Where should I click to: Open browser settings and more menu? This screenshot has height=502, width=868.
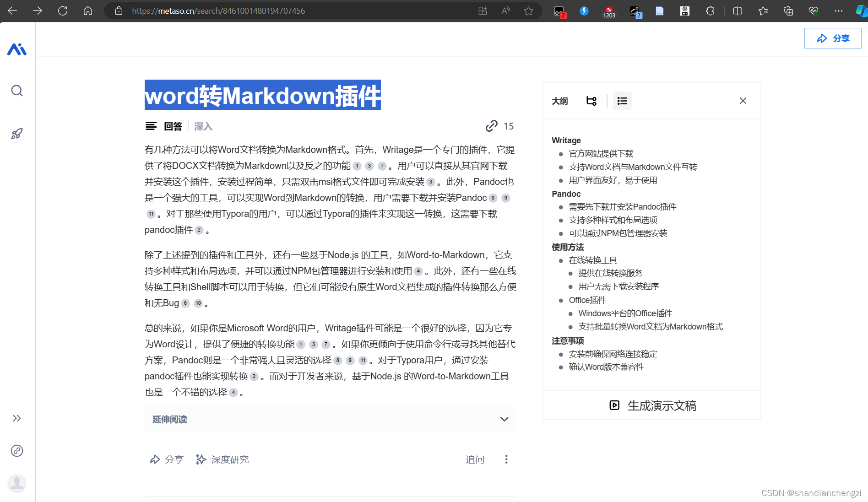coord(839,11)
